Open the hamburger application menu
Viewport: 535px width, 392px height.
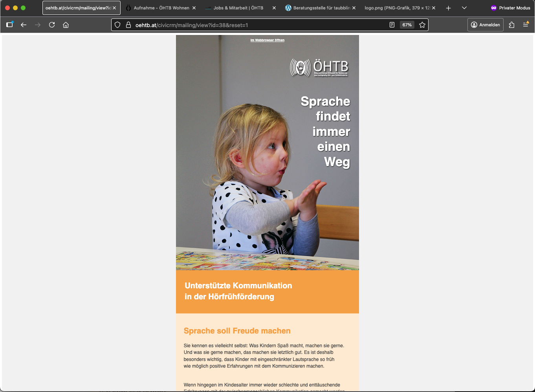point(526,25)
